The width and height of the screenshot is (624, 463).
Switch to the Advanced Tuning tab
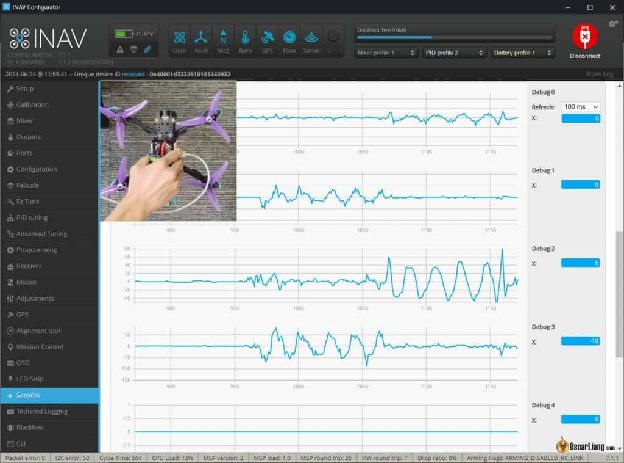[49, 234]
